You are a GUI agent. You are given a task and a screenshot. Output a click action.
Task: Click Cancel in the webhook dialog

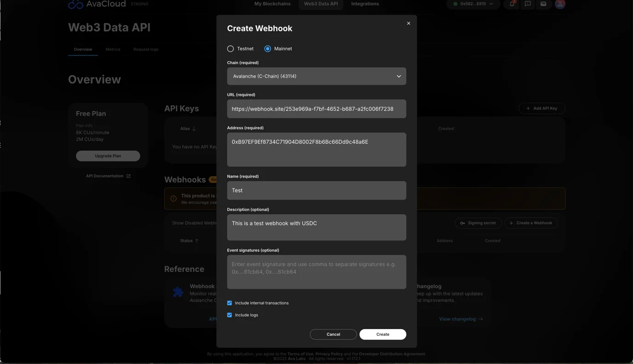point(333,335)
